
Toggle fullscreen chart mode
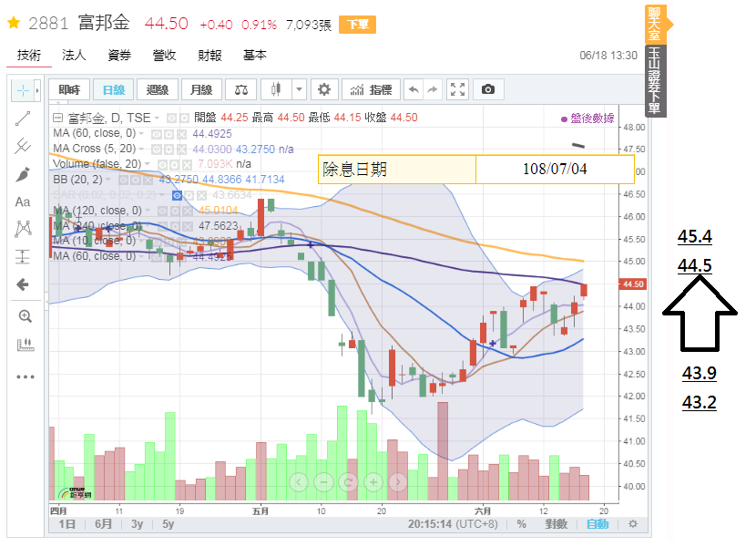coord(457,89)
